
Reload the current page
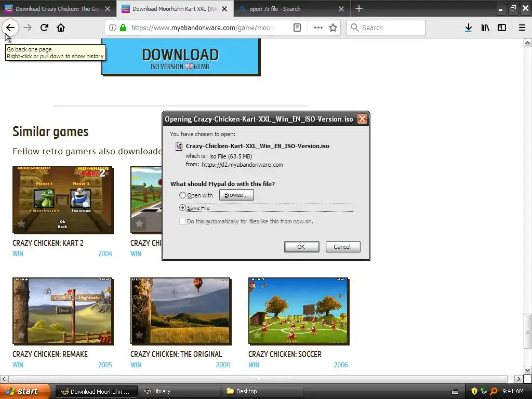44,28
